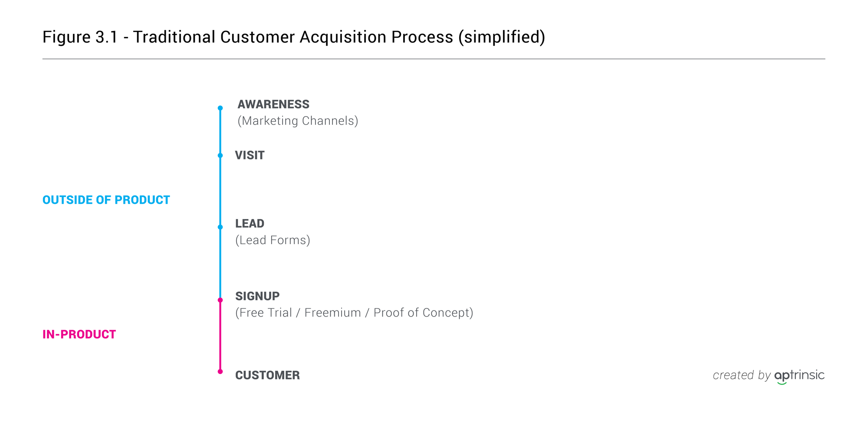Click the aptrinsic logo
This screenshot has width=868, height=422.
coord(799,376)
